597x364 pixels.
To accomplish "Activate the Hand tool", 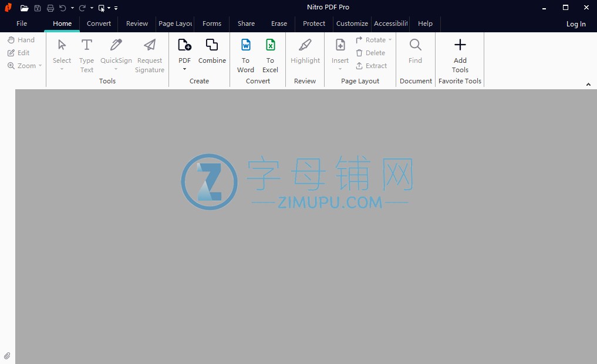I will pyautogui.click(x=21, y=40).
